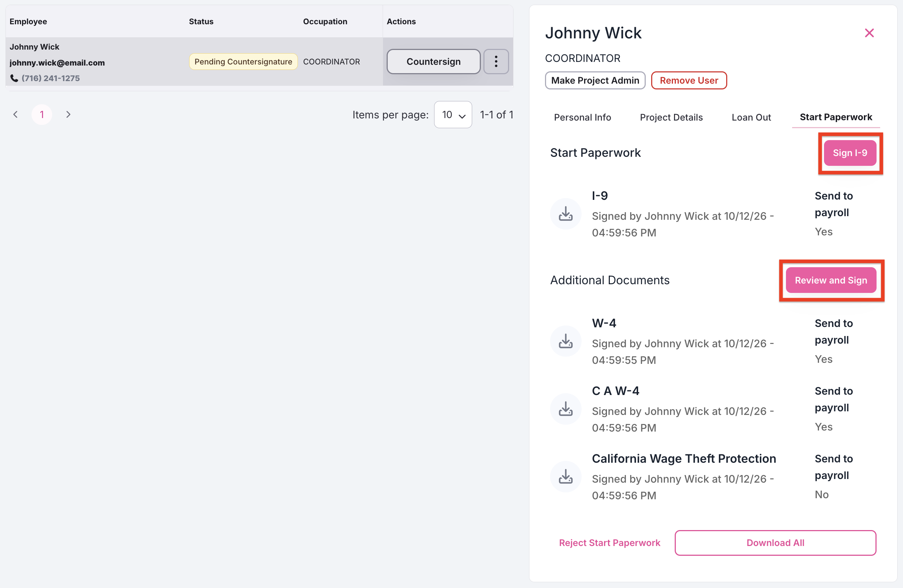Download California Wage Theft Protection document

[565, 477]
